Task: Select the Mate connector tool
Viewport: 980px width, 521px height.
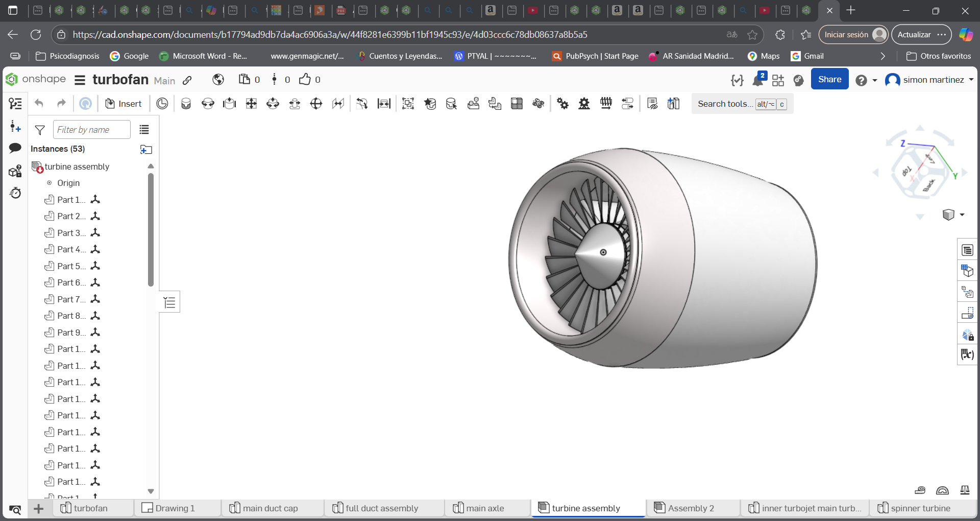Action: click(x=162, y=104)
